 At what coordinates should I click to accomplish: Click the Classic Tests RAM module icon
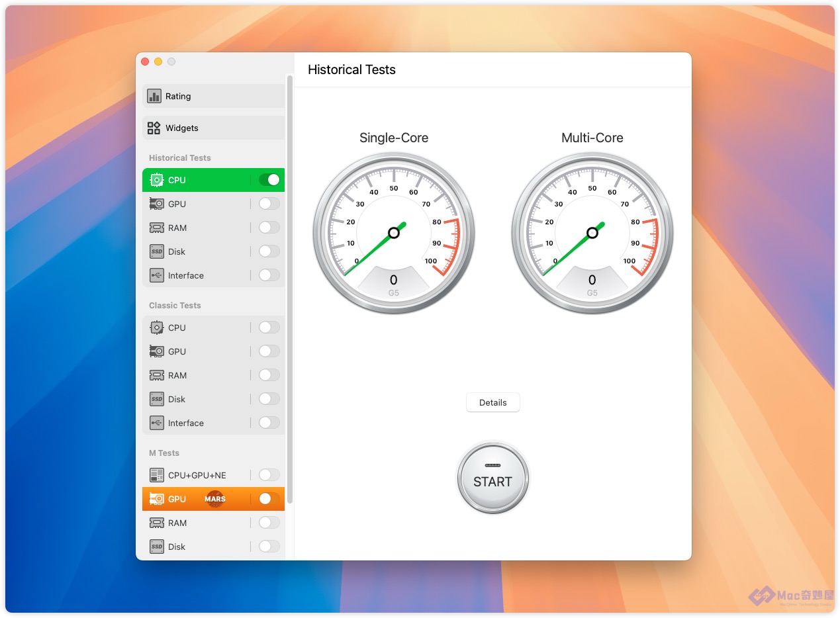point(157,375)
